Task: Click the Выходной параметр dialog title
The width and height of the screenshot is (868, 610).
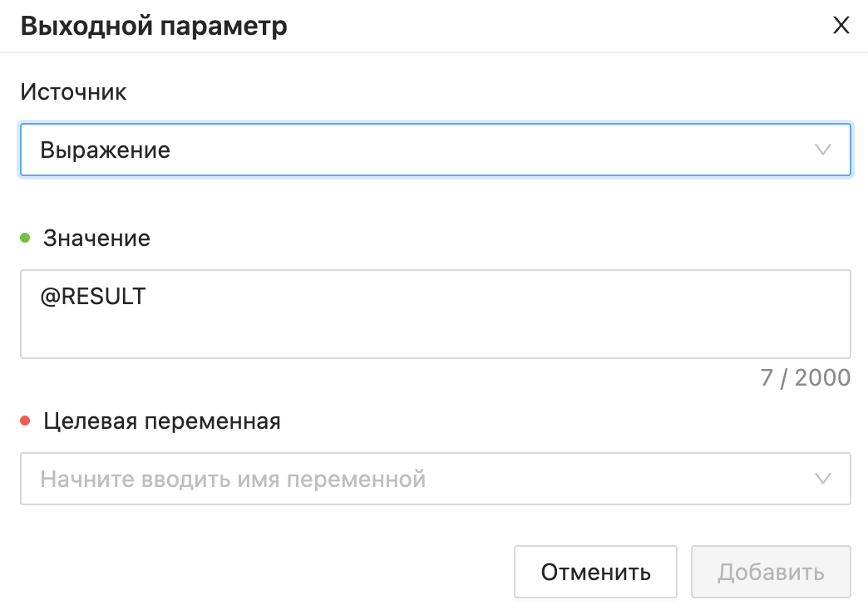Action: (154, 26)
